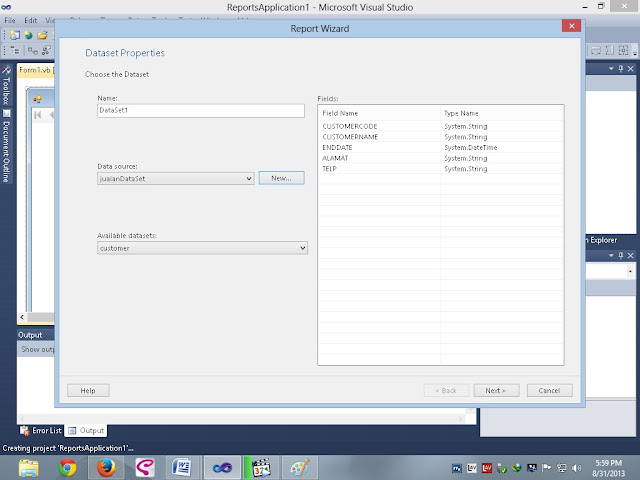Image resolution: width=640 pixels, height=480 pixels.
Task: Click vertical spacing layout icon at top right
Action: [x=610, y=50]
